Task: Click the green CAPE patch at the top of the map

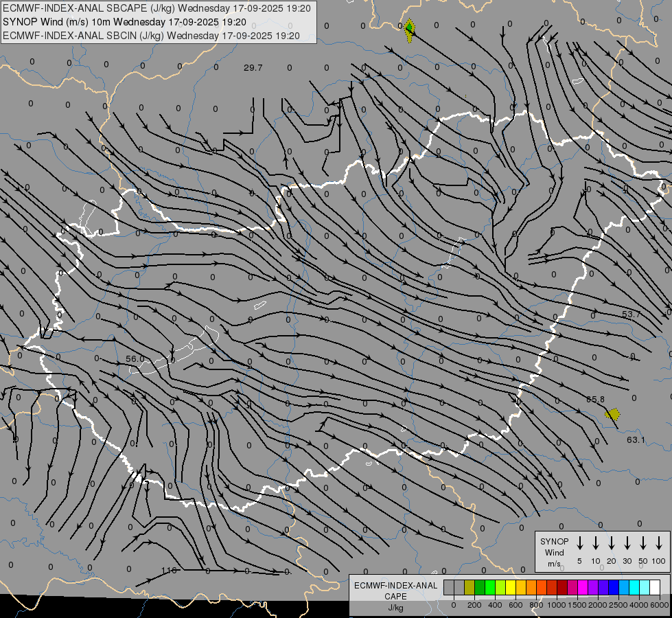Action: coord(409,28)
